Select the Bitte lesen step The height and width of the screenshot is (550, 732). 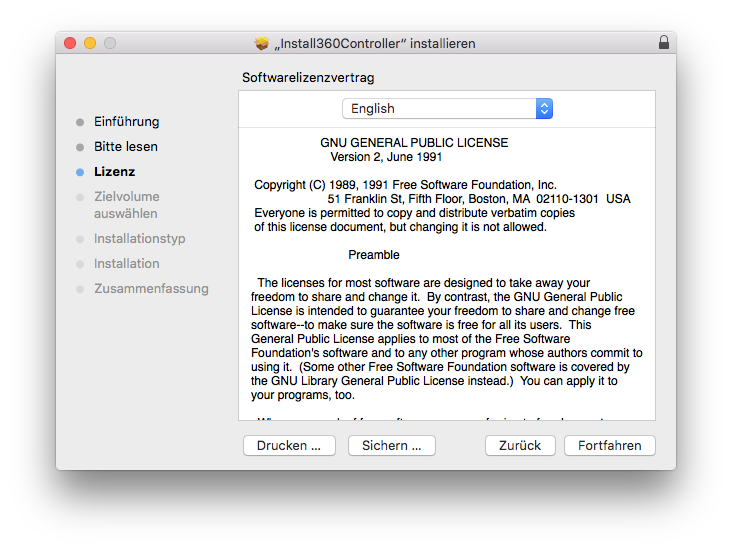[x=125, y=147]
